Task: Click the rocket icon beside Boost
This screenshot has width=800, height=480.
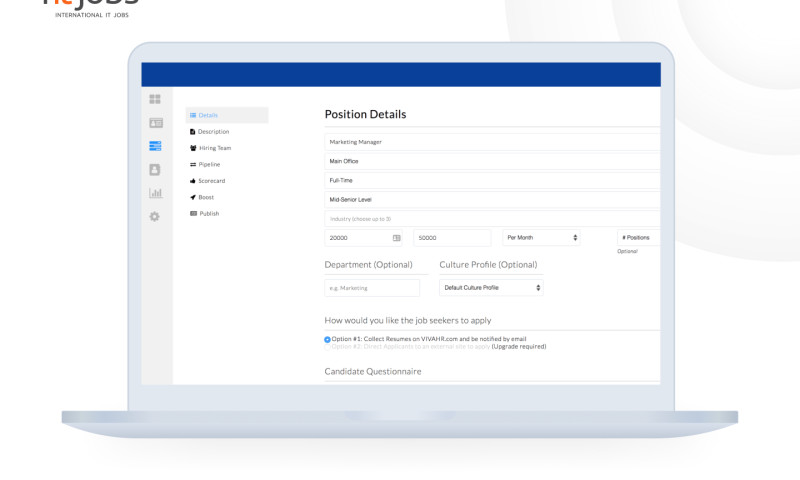Action: 193,197
